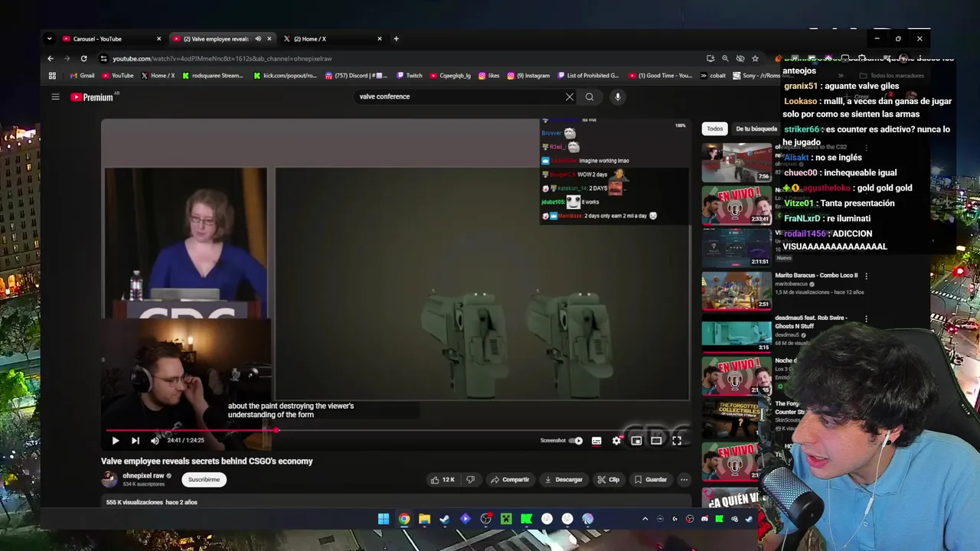Open browser zoom magnifier icon
Screen dimensions: 980x551
click(725, 58)
